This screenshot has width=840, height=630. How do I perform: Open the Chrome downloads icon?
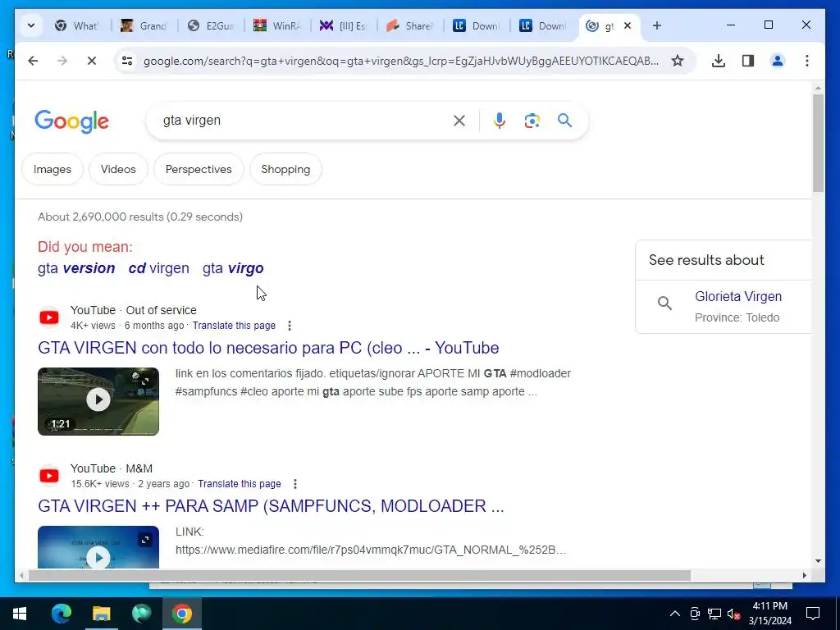(x=719, y=61)
